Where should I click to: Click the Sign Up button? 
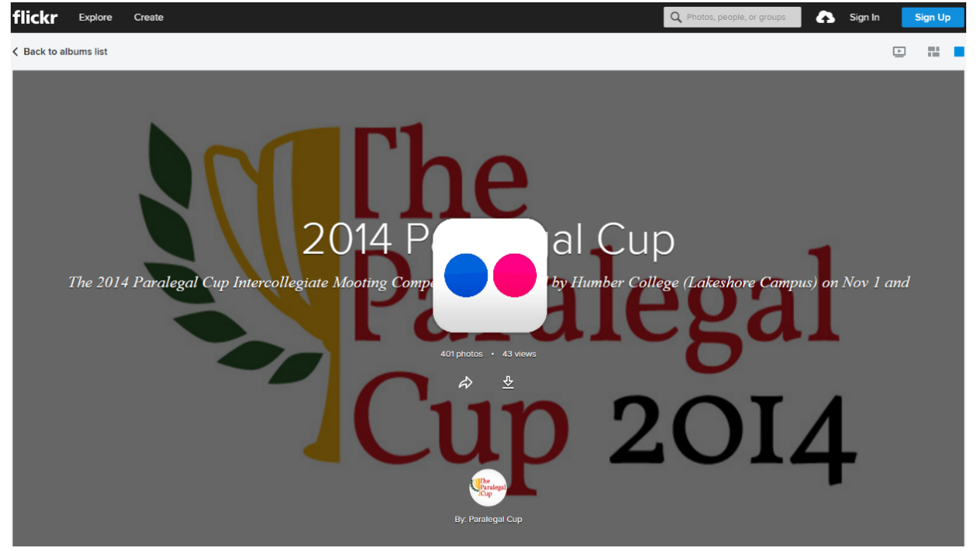[x=933, y=17]
